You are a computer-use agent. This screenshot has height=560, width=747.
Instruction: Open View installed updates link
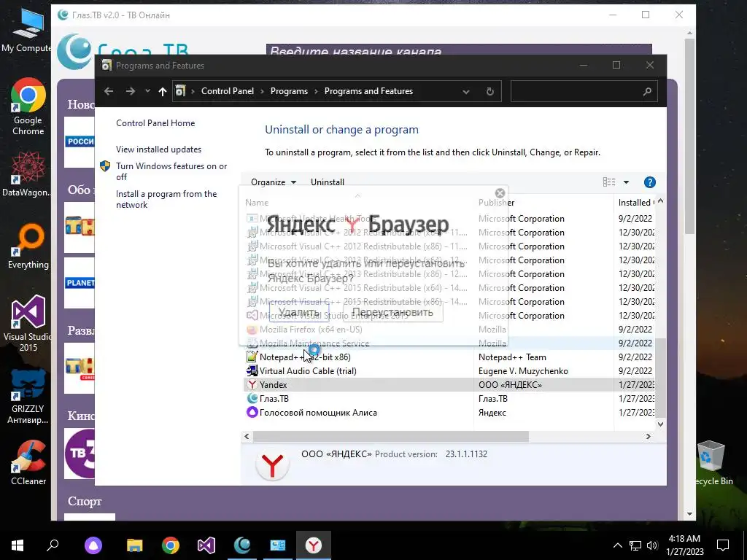[158, 149]
